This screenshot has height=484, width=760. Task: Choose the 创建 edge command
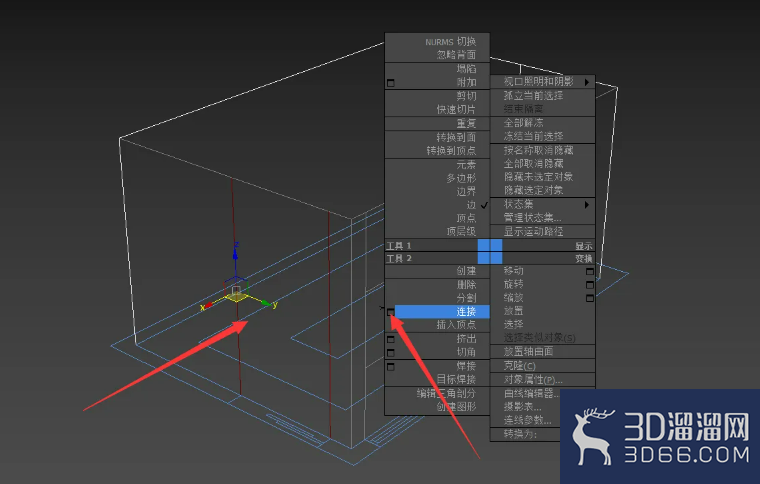(466, 271)
